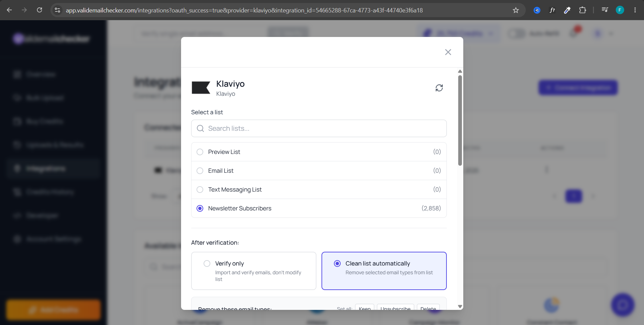Bookmark this page with the star icon
Image resolution: width=644 pixels, height=325 pixels.
[516, 10]
